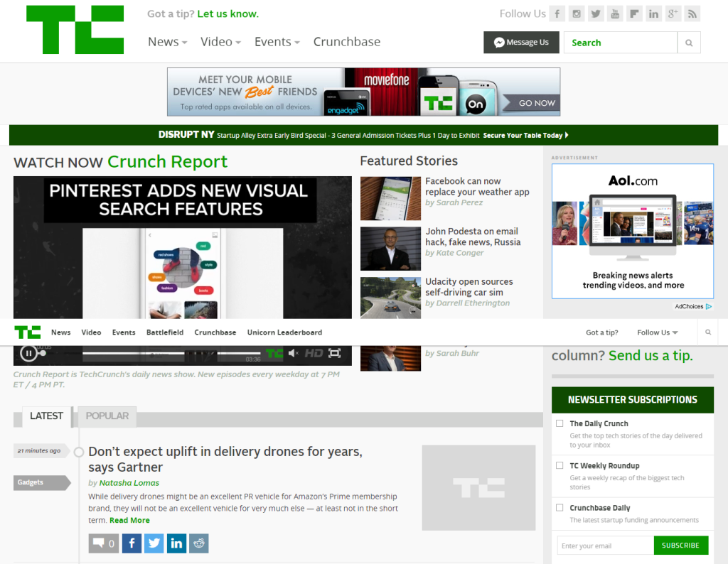Select Video in the sticky nav bar
Screen dimensions: 728x564
pos(91,332)
